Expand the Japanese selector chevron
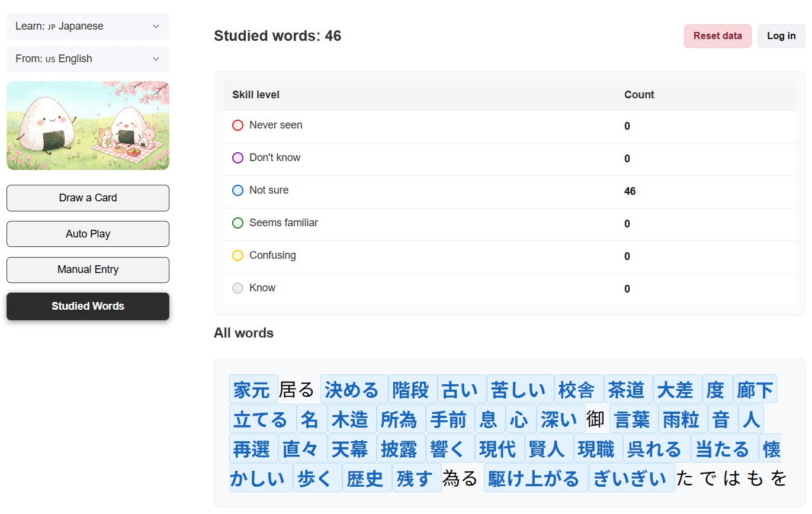The image size is (812, 514). click(156, 27)
